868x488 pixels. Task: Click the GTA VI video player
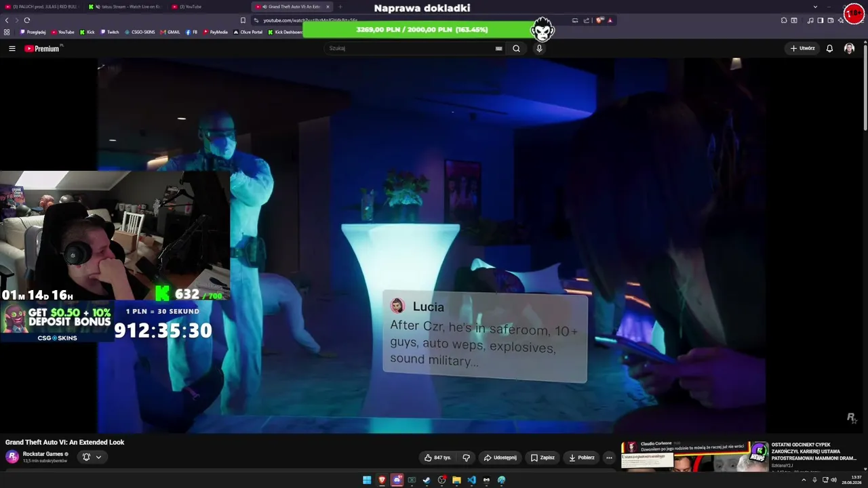click(x=432, y=245)
